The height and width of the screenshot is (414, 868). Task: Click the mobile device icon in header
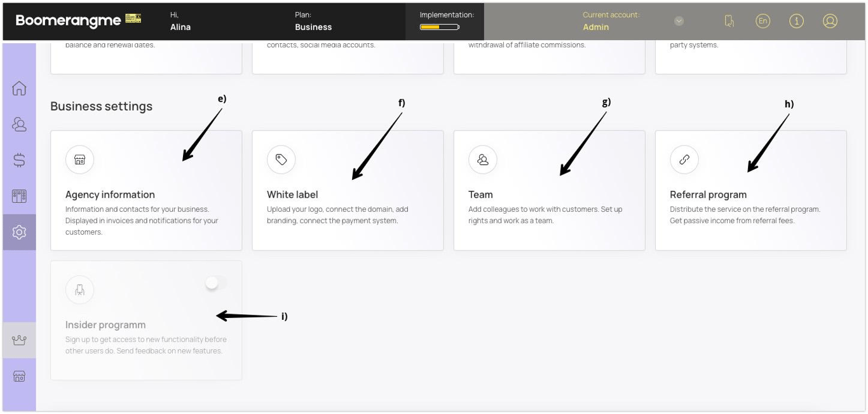[x=729, y=21]
